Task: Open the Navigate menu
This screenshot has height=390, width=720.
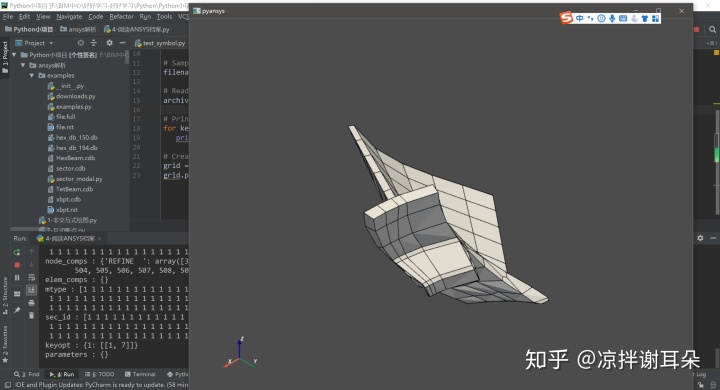Action: [x=69, y=17]
